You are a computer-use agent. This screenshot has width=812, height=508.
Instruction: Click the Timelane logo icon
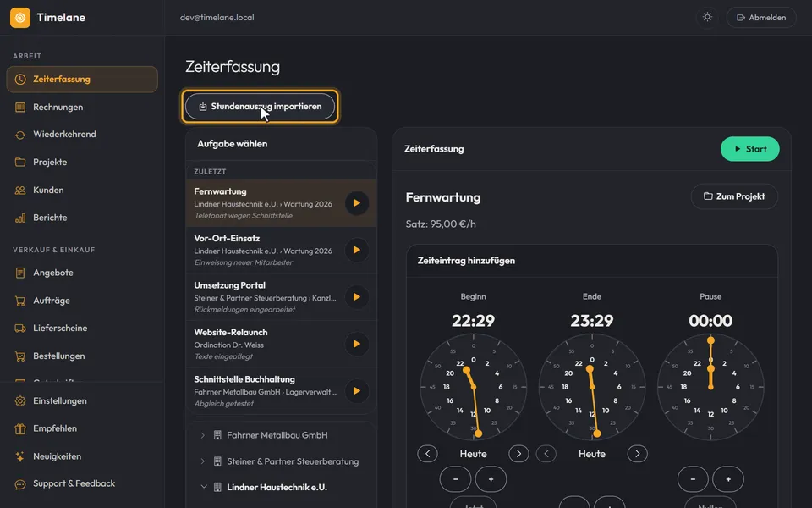coord(20,18)
